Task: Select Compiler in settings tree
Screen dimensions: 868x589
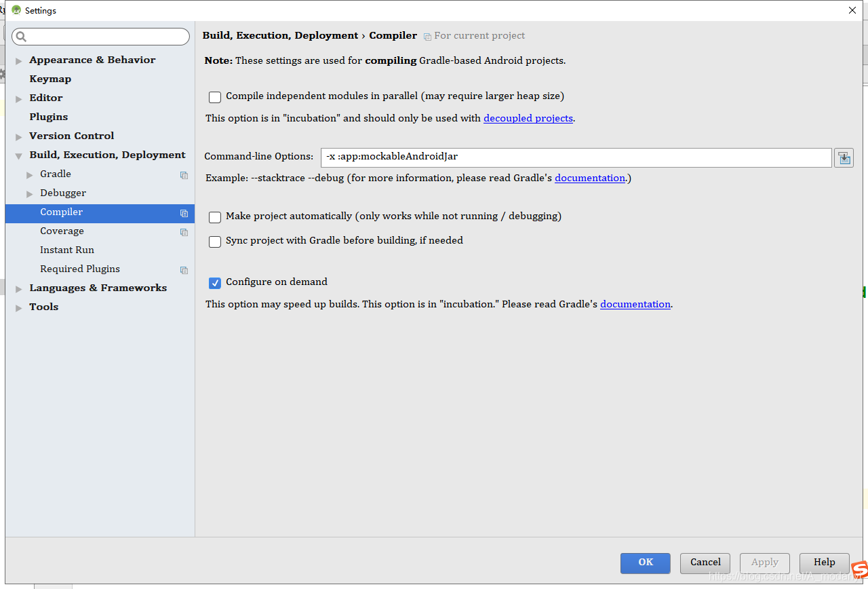Action: [100, 212]
